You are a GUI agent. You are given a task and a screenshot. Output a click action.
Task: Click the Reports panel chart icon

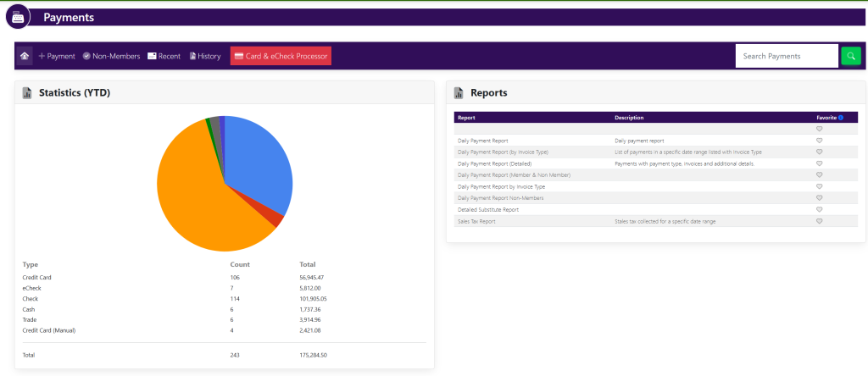(459, 93)
